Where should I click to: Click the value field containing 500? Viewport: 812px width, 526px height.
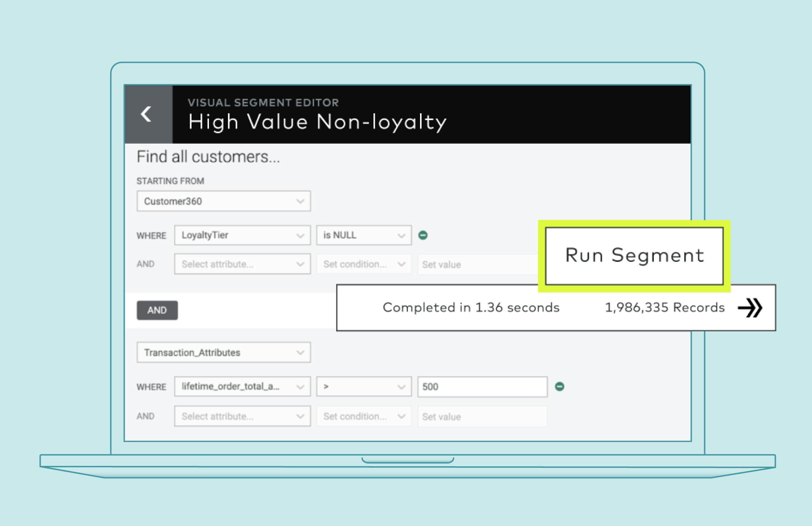[482, 387]
